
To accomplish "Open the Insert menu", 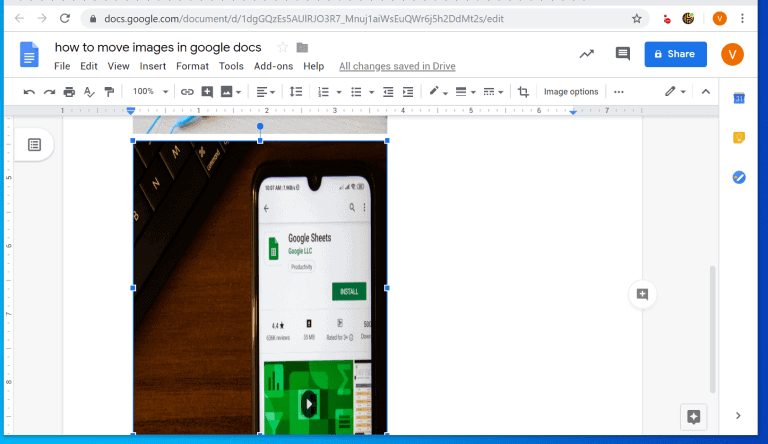I will coord(152,66).
